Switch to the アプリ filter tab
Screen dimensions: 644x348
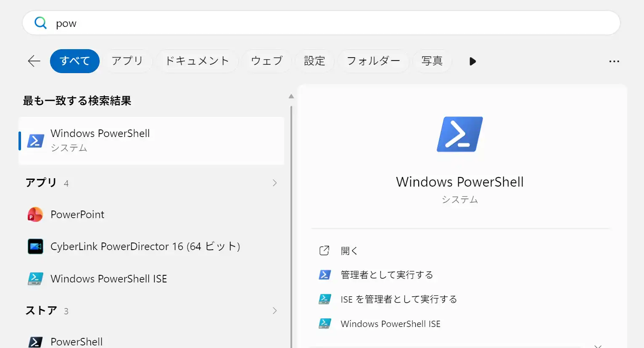coord(127,61)
